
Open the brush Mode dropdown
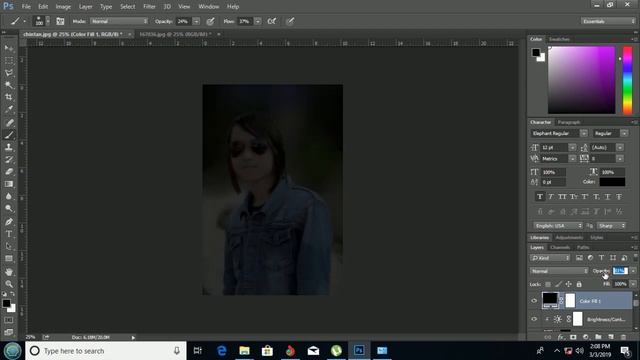point(119,21)
